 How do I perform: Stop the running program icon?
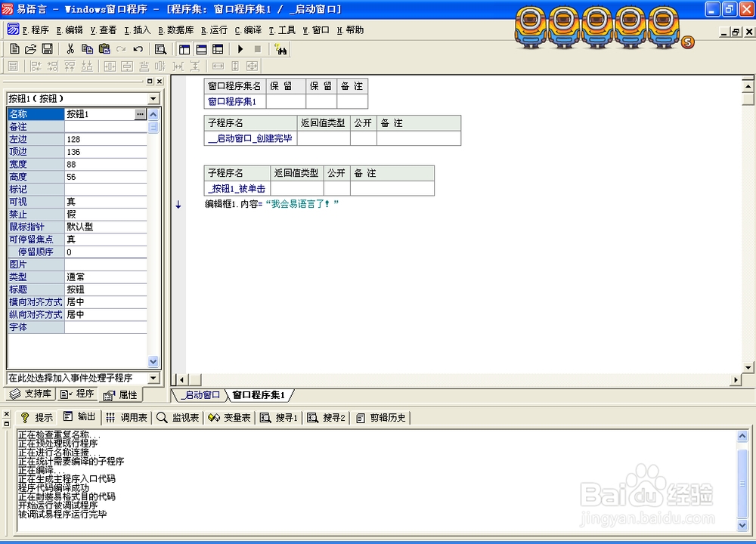pyautogui.click(x=258, y=49)
